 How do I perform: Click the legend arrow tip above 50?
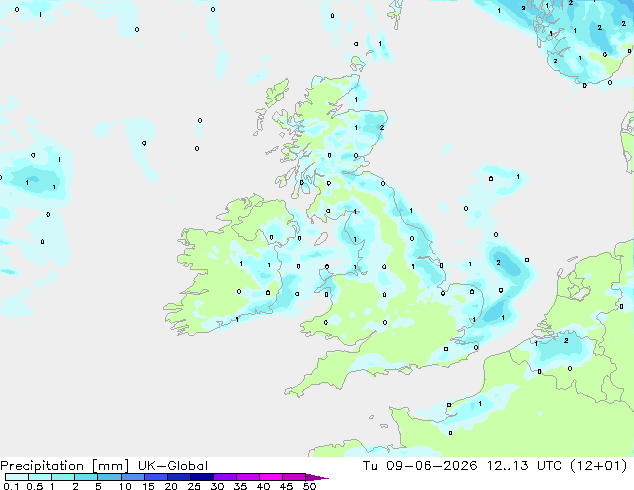point(317,477)
